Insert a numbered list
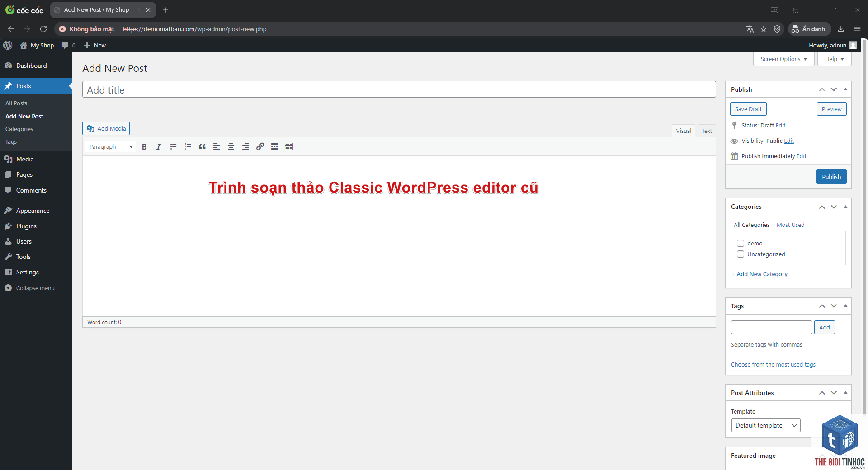The width and height of the screenshot is (868, 470). pos(188,146)
